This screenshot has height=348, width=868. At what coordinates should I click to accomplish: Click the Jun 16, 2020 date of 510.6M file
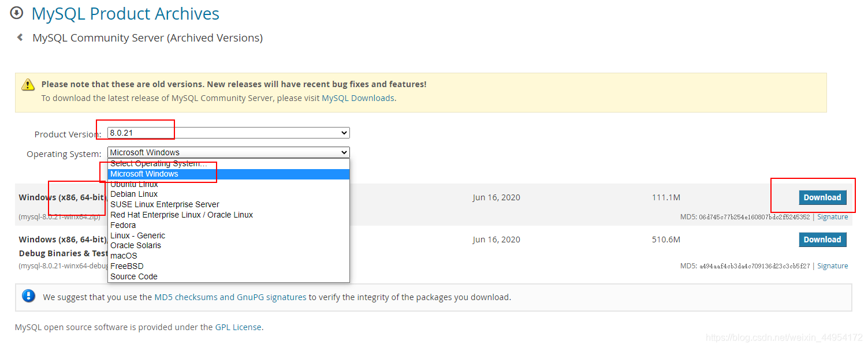coord(496,240)
